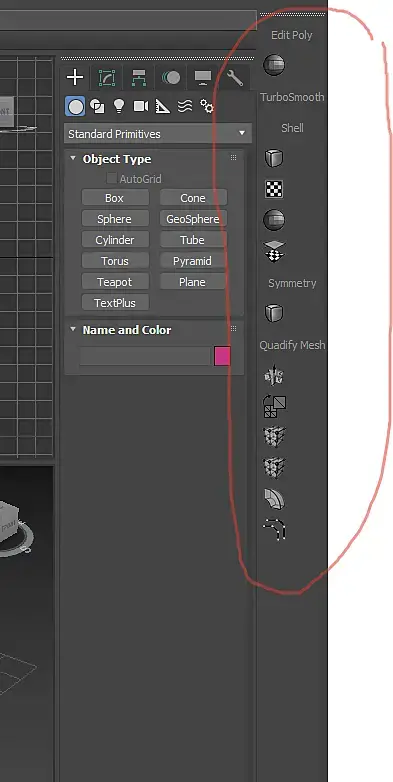393x782 pixels.
Task: Open the Display panel tab
Action: [202, 78]
